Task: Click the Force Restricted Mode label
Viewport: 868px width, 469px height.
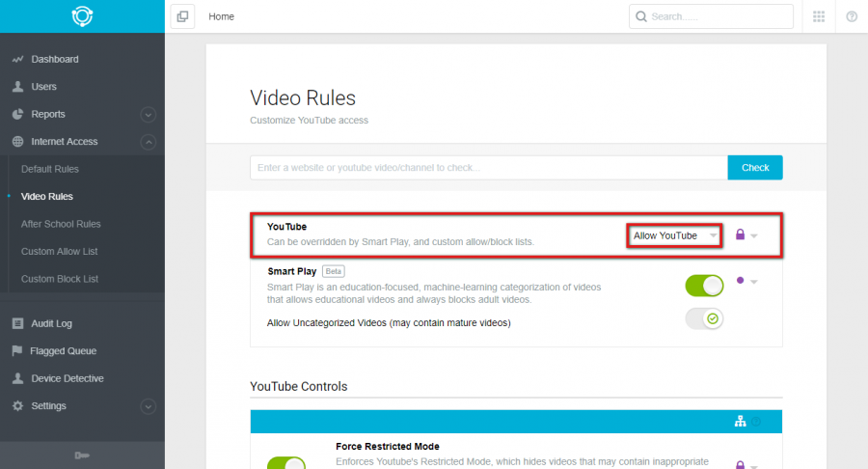Action: tap(388, 446)
